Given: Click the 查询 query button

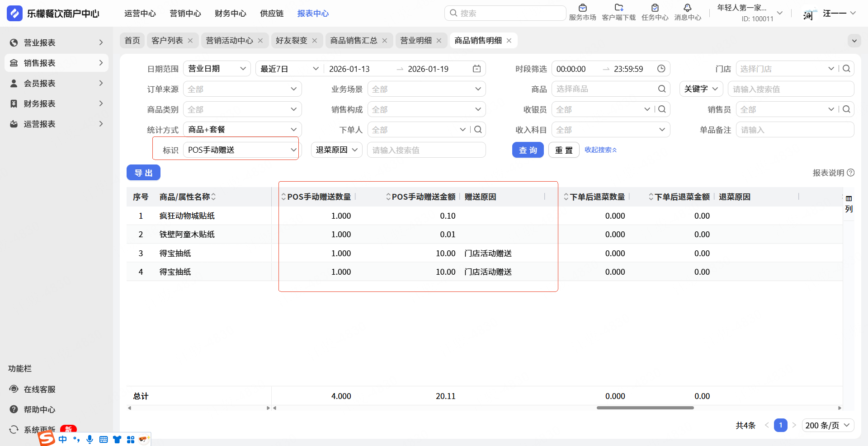Looking at the screenshot, I should coord(528,150).
